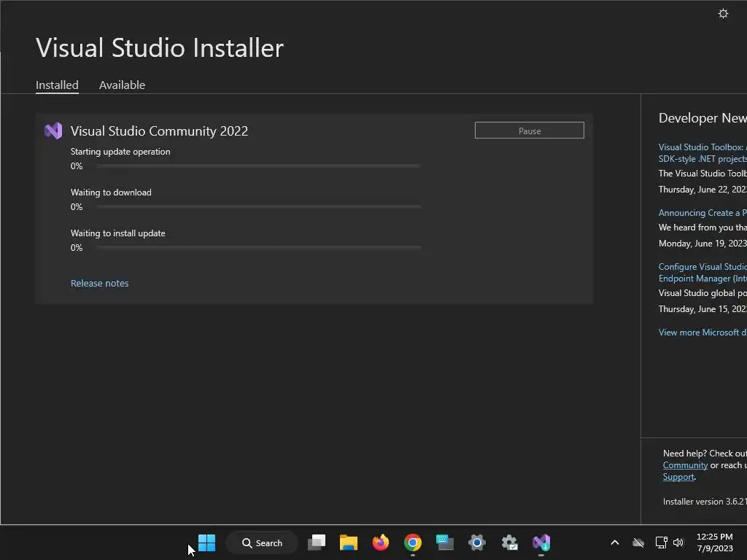Open Task View from the taskbar

[317, 542]
